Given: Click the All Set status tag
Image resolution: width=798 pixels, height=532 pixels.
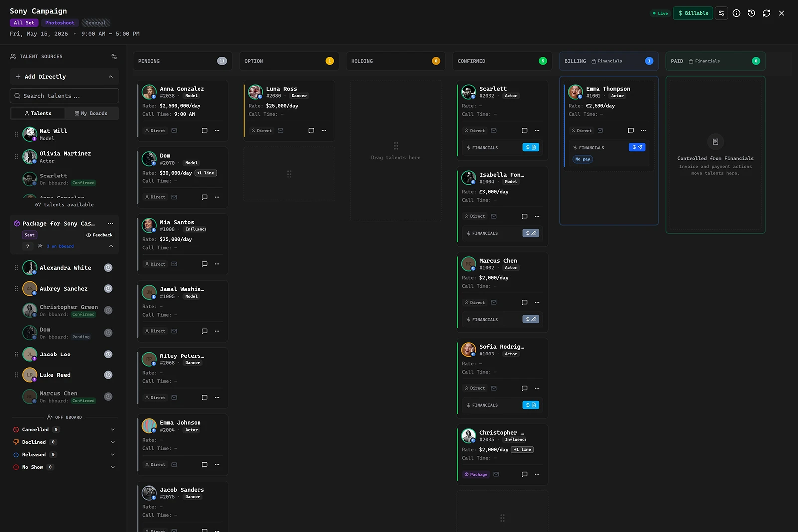Looking at the screenshot, I should pyautogui.click(x=24, y=23).
